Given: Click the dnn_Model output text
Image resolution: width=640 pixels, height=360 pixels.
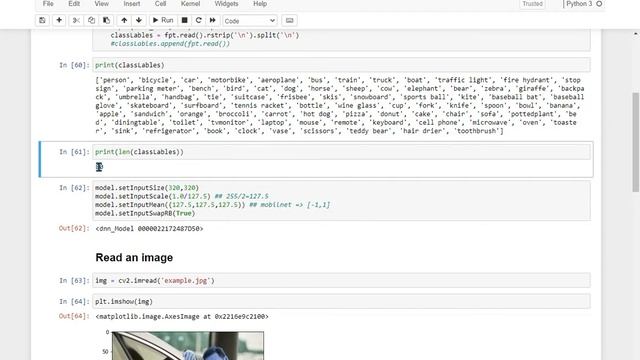Looking at the screenshot, I should 149,229.
